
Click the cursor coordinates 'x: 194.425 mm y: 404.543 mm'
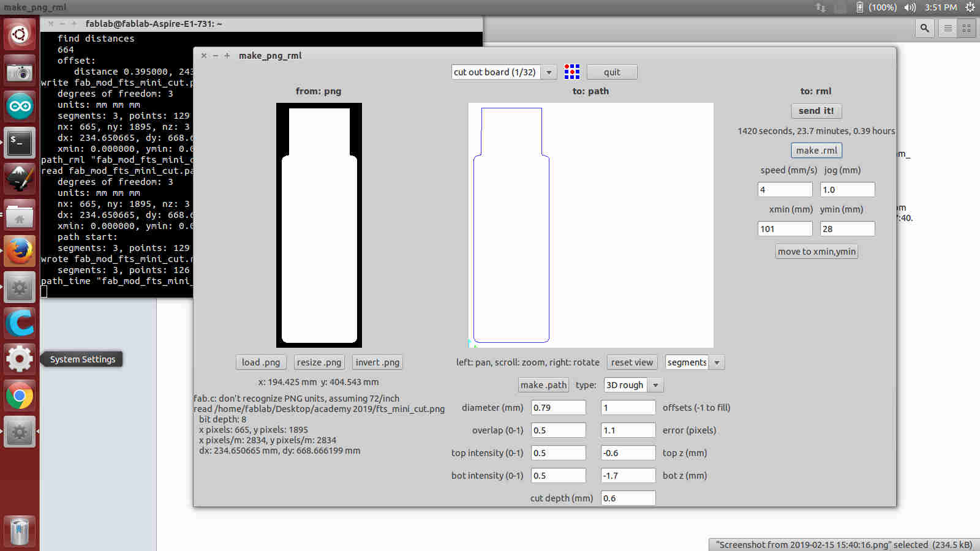pyautogui.click(x=318, y=382)
